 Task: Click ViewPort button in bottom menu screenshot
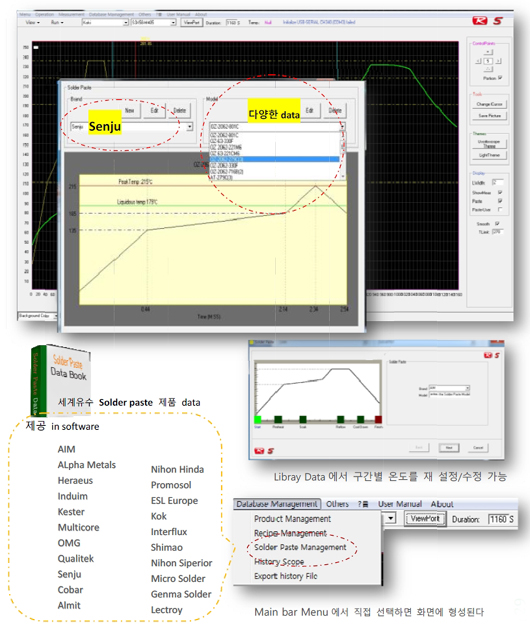(425, 519)
